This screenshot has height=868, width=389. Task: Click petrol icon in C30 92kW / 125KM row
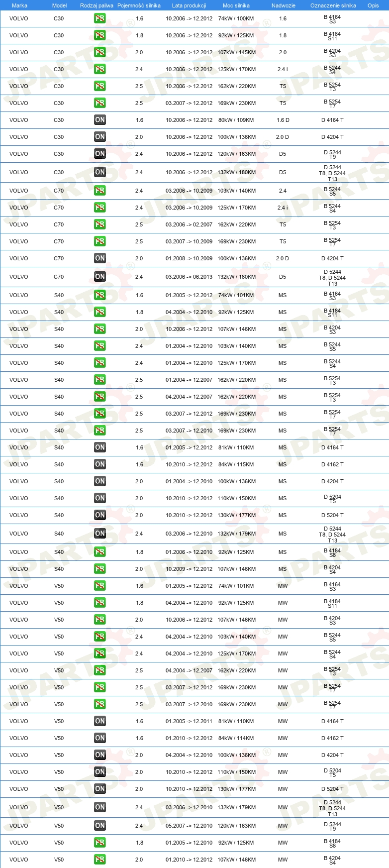point(100,35)
